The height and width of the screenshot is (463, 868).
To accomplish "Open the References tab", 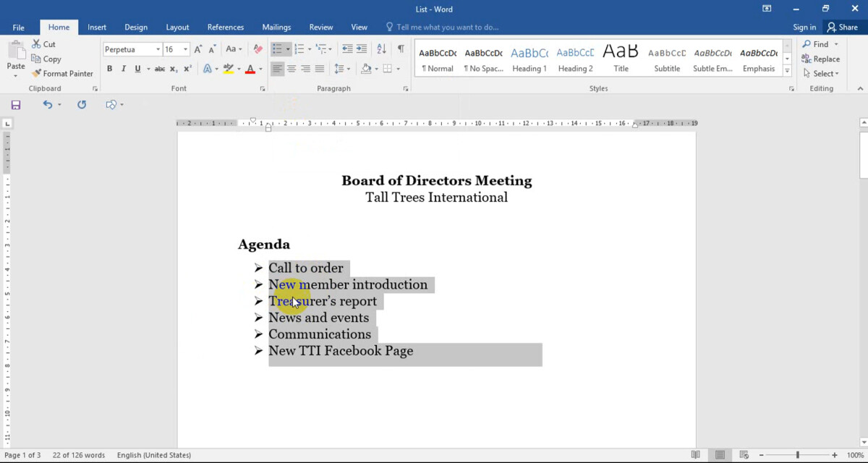I will (x=225, y=27).
